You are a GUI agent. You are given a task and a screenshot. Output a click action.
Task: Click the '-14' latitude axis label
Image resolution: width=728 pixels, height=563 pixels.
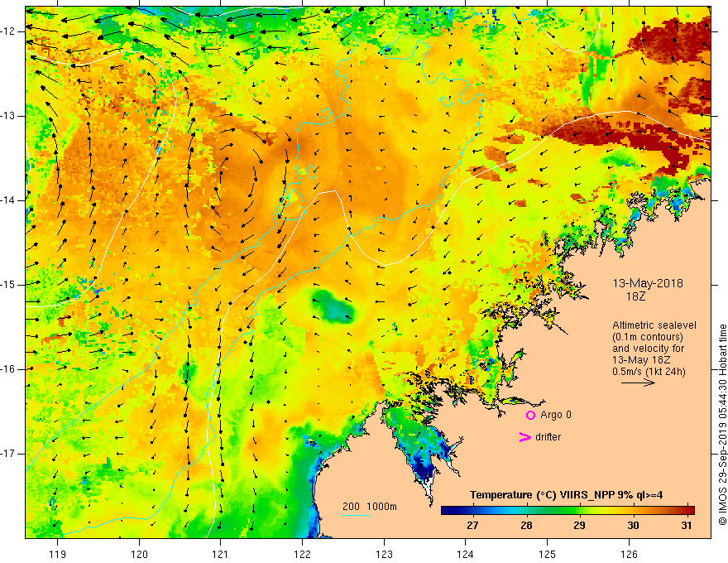pyautogui.click(x=10, y=200)
